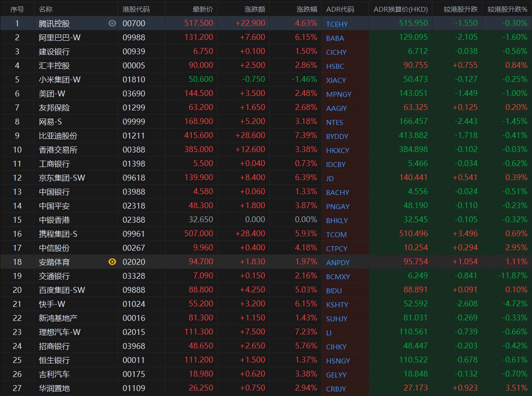Sort by ADR代码 column header

pos(340,9)
